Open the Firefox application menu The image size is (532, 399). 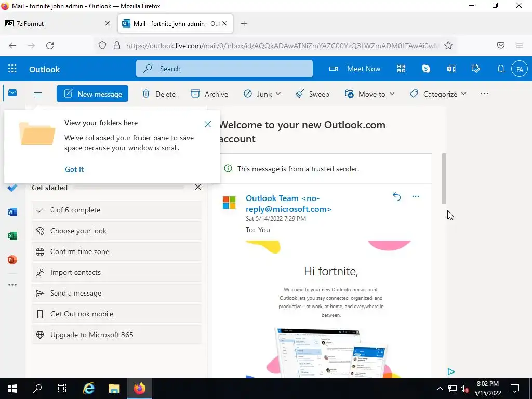[x=520, y=45]
